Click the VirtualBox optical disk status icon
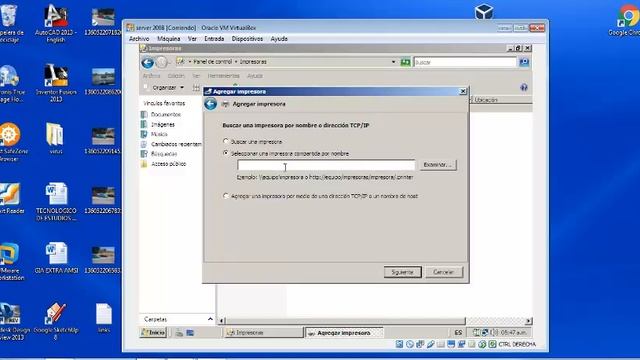 coord(410,344)
